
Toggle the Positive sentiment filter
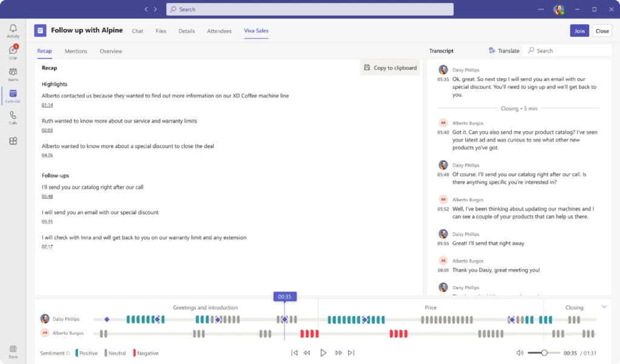pyautogui.click(x=86, y=353)
